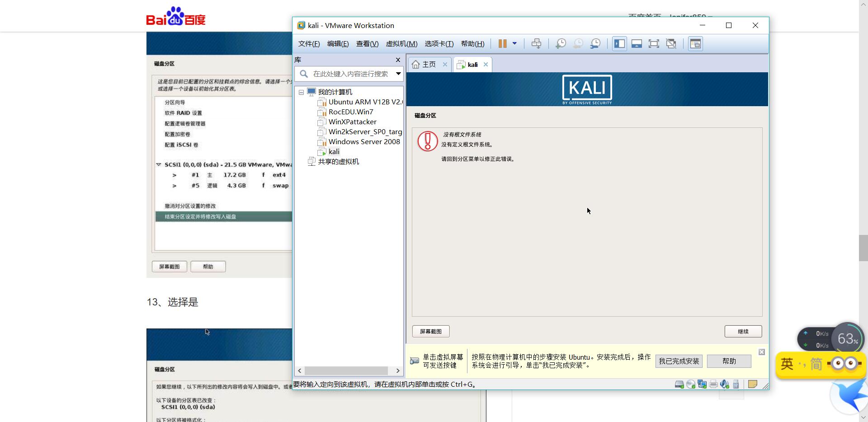Select 共享的虚拟机 in the library tree

pyautogui.click(x=338, y=161)
